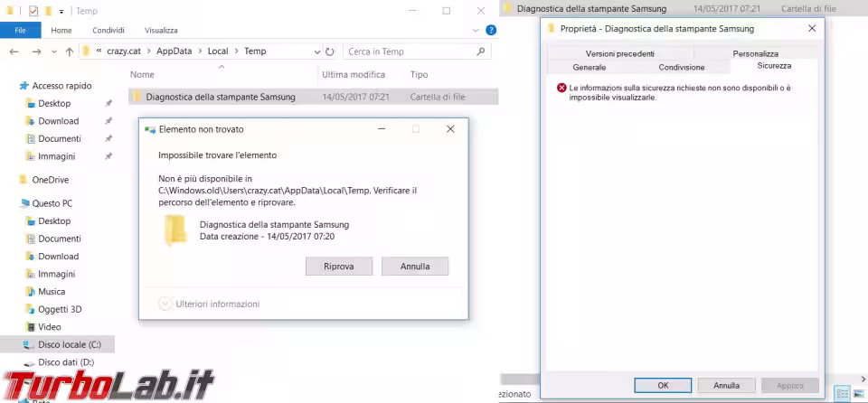868x403 pixels.
Task: Click the quick access properties checkmark icon
Action: pos(33,11)
